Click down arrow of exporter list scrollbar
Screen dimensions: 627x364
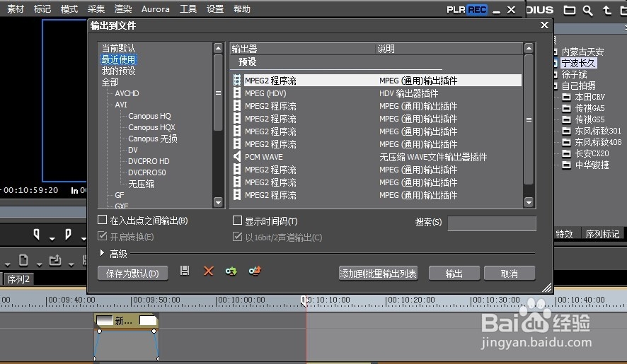[529, 202]
